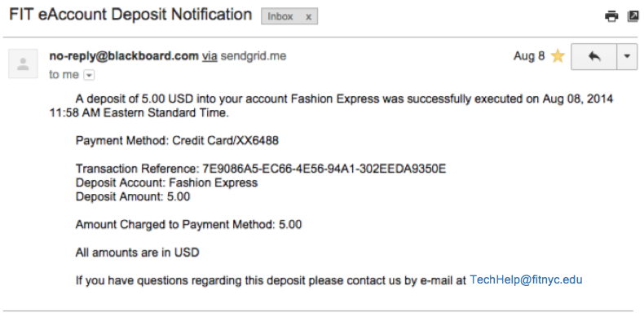Click the FIT eAccount Deposit Notification subject
The width and height of the screenshot is (644, 321).
pyautogui.click(x=130, y=15)
